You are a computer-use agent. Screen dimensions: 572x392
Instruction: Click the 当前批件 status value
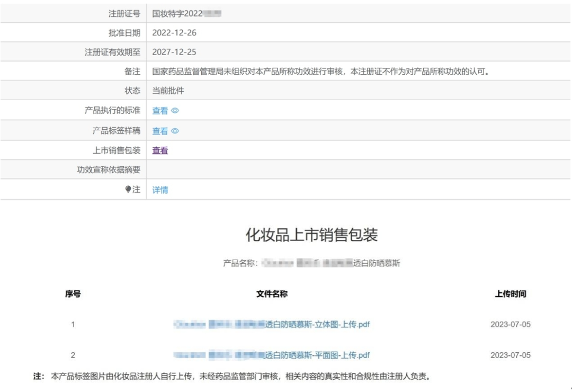pos(168,91)
